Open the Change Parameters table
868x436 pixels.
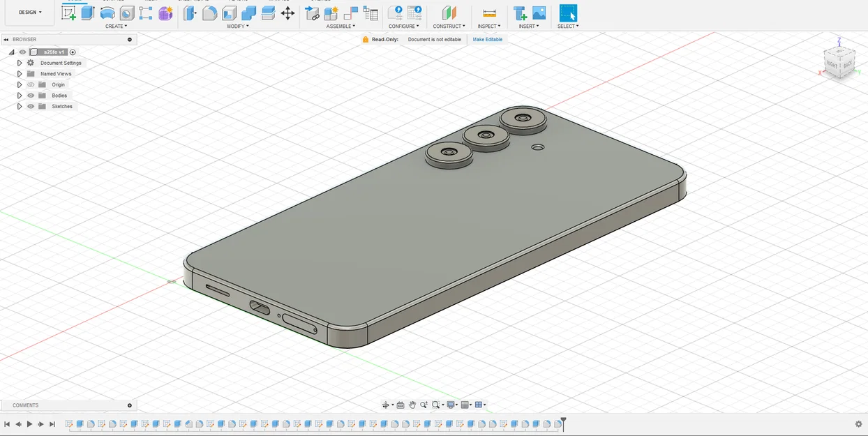414,13
